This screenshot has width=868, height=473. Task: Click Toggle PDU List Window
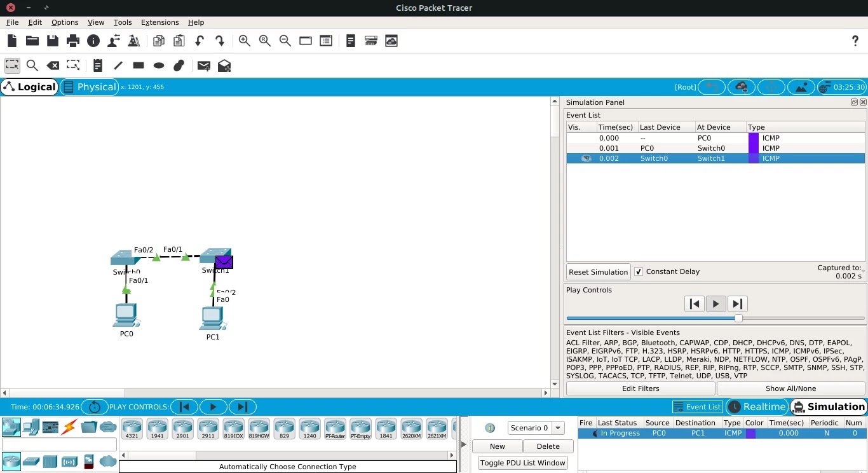tap(523, 463)
